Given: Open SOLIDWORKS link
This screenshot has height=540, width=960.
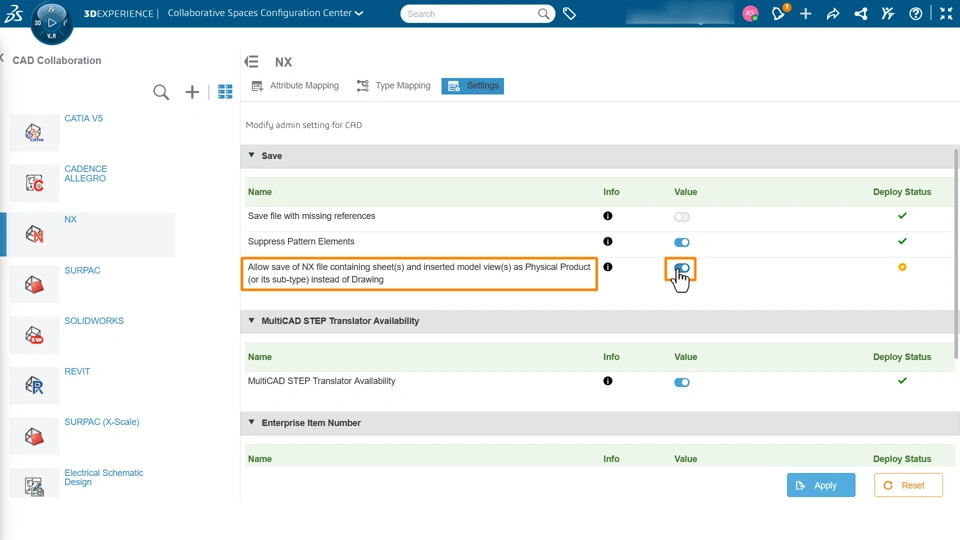Looking at the screenshot, I should coord(94,321).
